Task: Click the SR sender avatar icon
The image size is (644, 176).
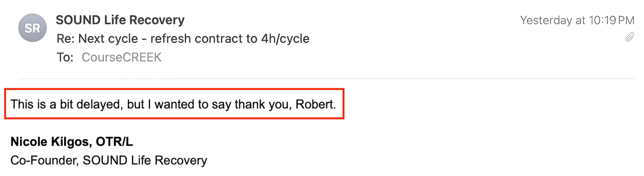Action: [x=32, y=28]
